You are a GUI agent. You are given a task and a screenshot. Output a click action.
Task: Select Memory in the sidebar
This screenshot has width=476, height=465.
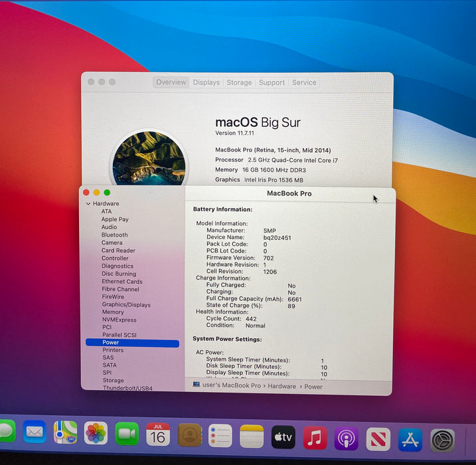(113, 312)
